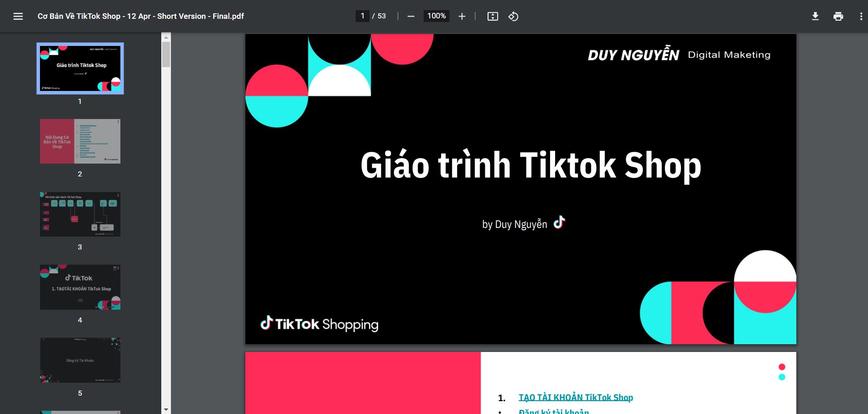Click the thumbnail label number 3
868x414 pixels.
point(80,247)
